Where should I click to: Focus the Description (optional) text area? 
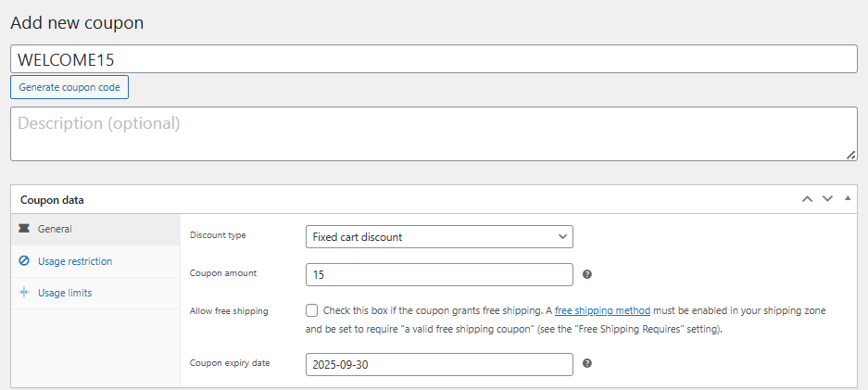(434, 134)
